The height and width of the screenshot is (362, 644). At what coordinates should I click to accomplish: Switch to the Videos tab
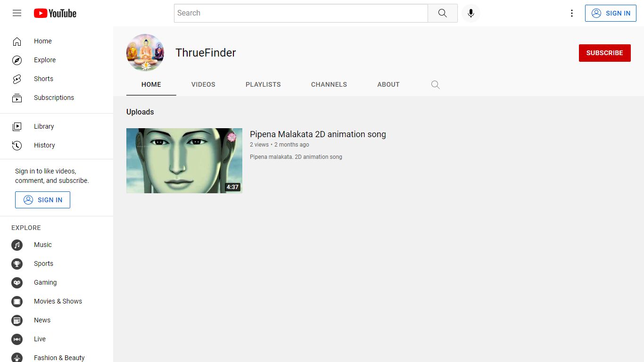click(x=203, y=85)
